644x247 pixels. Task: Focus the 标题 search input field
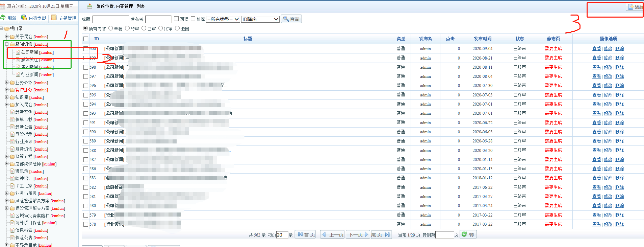111,19
